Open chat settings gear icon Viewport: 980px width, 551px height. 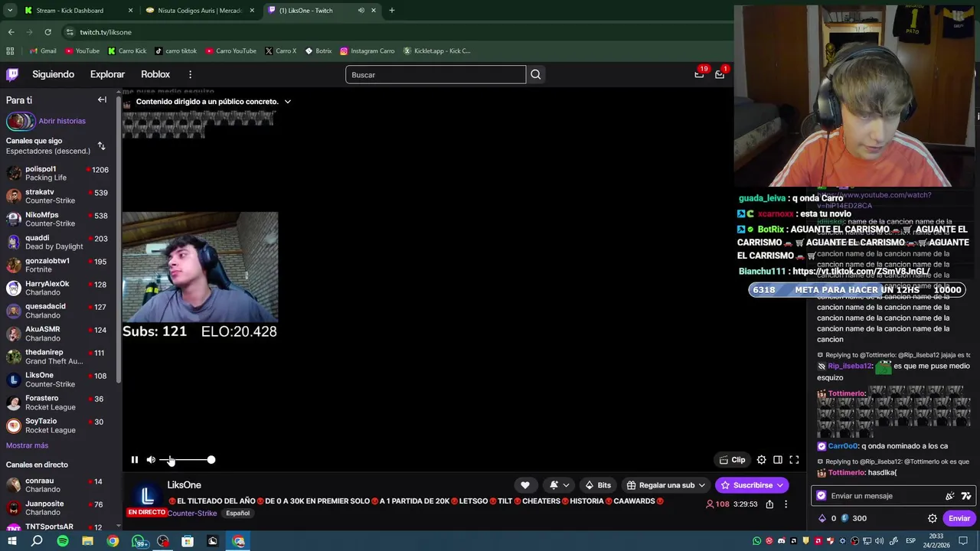(x=933, y=518)
